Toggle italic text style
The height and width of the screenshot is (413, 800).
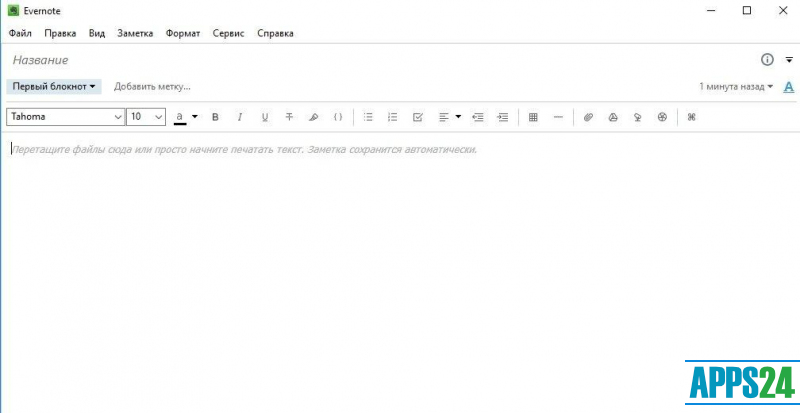[x=240, y=117]
